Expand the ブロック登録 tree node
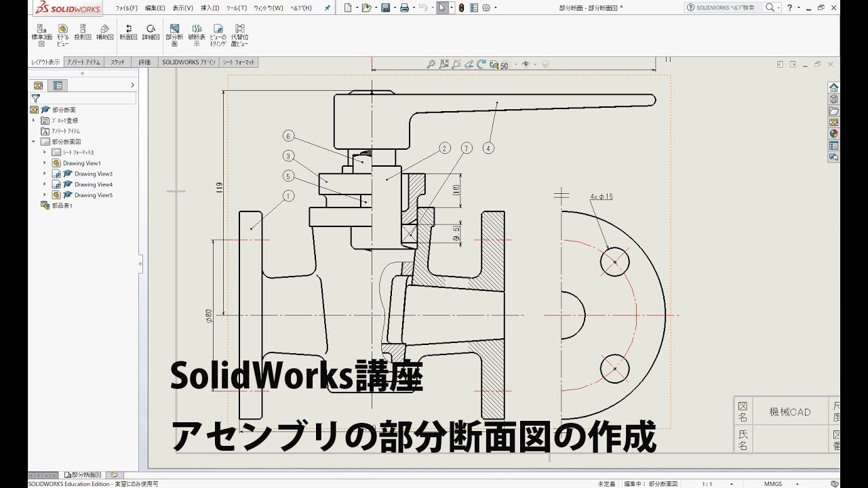868x488 pixels. [x=33, y=120]
